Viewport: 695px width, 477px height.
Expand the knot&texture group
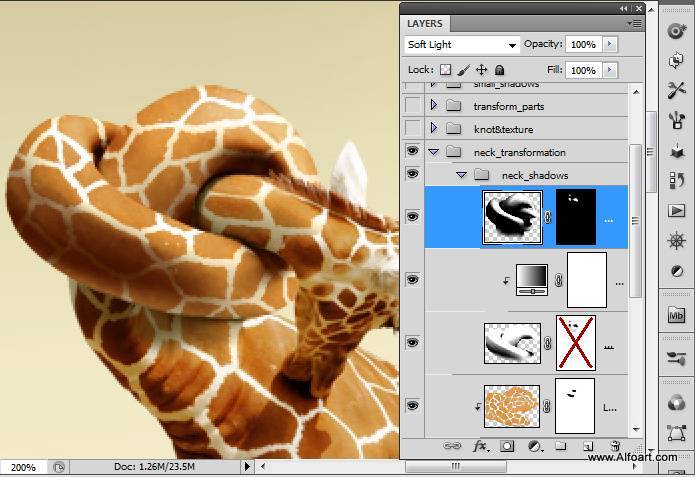(434, 129)
